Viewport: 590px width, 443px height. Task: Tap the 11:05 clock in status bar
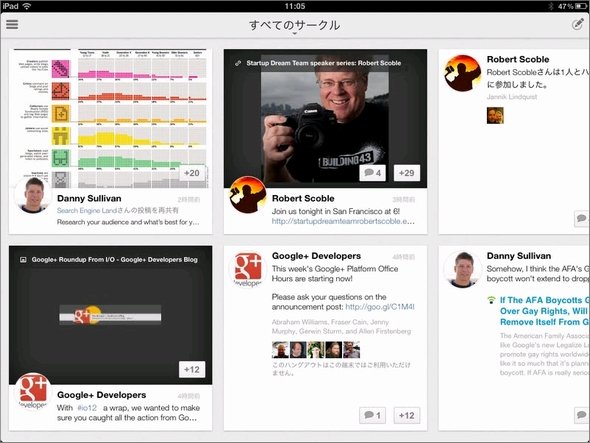pos(295,6)
